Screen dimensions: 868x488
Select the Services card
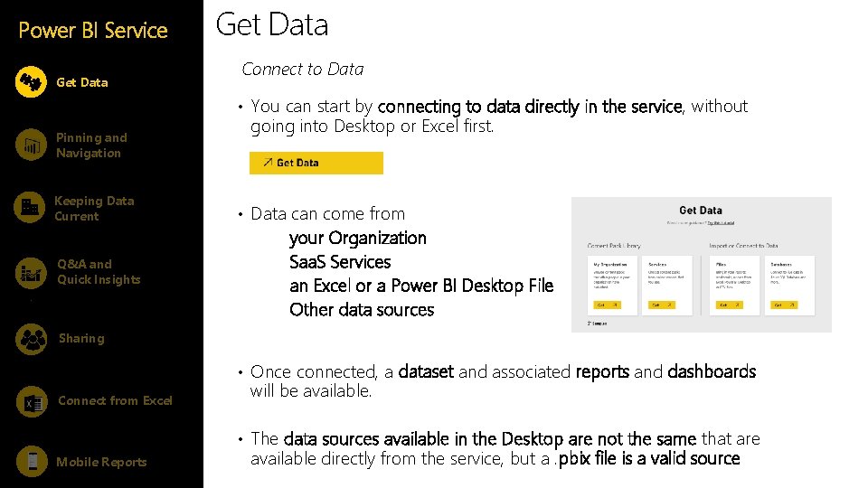pyautogui.click(x=667, y=286)
